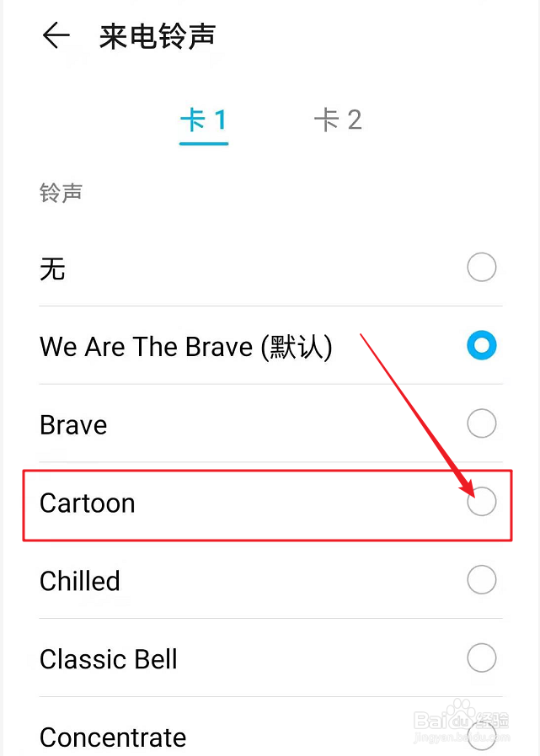
Task: Tap the back arrow icon
Action: pos(56,35)
